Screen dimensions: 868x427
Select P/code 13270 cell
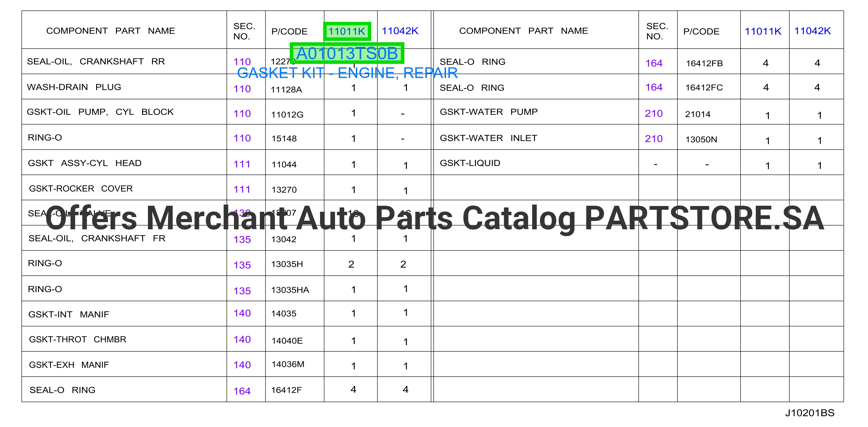284,190
